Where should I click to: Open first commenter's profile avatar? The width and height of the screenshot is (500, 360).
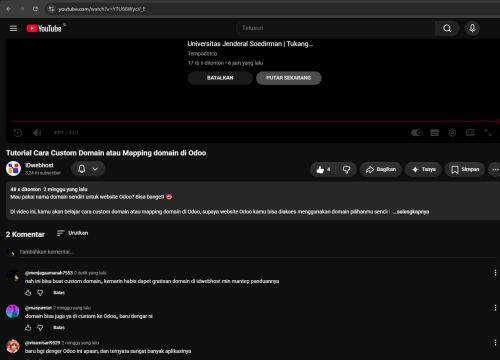point(13,276)
